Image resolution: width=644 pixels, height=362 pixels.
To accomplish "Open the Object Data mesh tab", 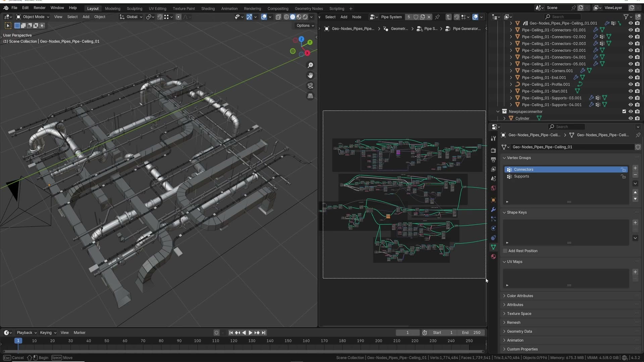I will (x=493, y=247).
